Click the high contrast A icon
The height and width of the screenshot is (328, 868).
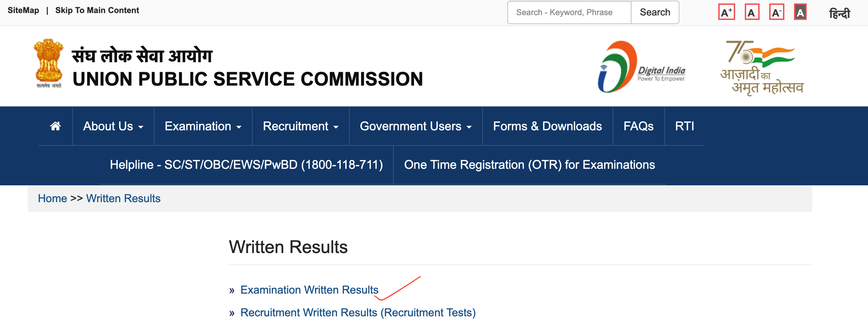(800, 12)
